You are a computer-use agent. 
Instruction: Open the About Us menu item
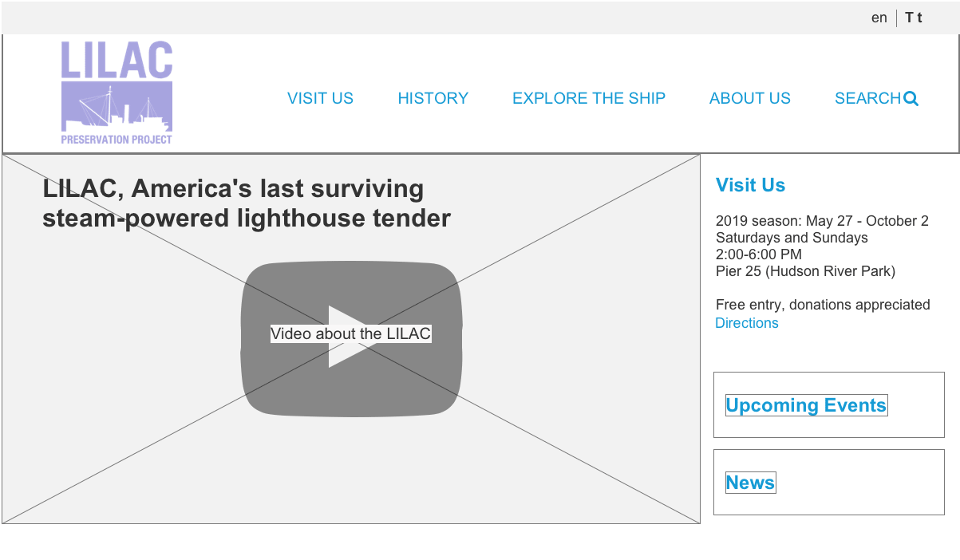[x=750, y=98]
